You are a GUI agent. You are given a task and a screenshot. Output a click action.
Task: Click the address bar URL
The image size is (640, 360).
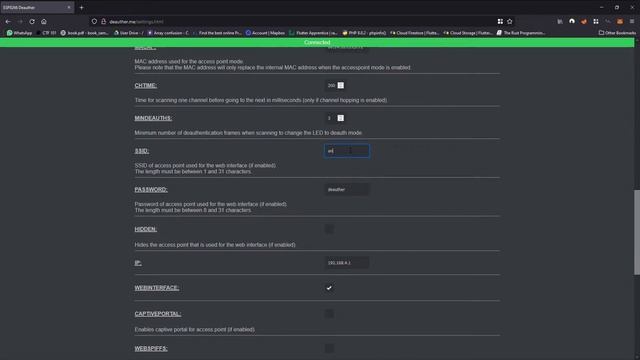pos(136,22)
